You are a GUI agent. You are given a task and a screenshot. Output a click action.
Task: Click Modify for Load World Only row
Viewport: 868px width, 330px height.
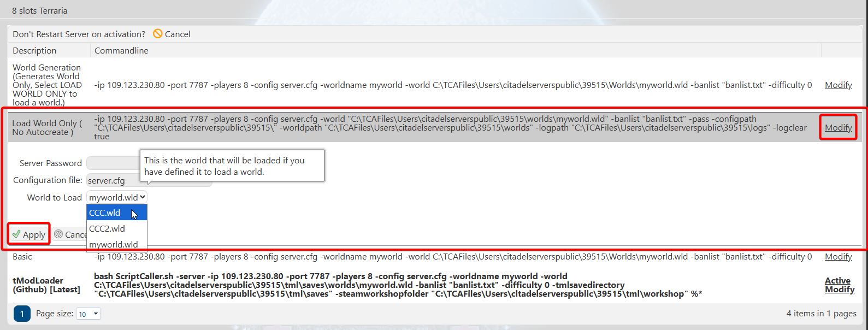click(x=838, y=127)
